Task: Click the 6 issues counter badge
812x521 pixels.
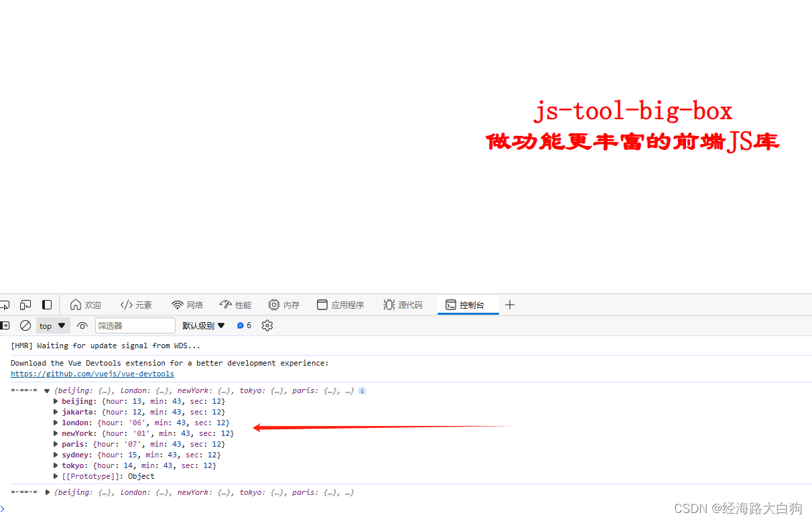Action: [244, 325]
